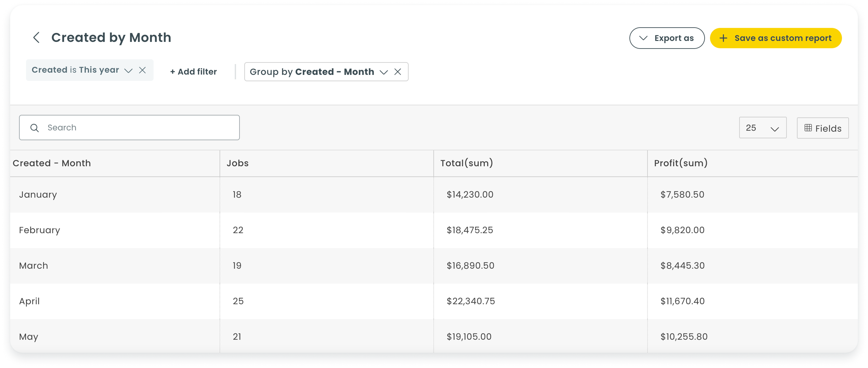Sort by Jobs column header
This screenshot has height=368, width=868.
point(237,163)
